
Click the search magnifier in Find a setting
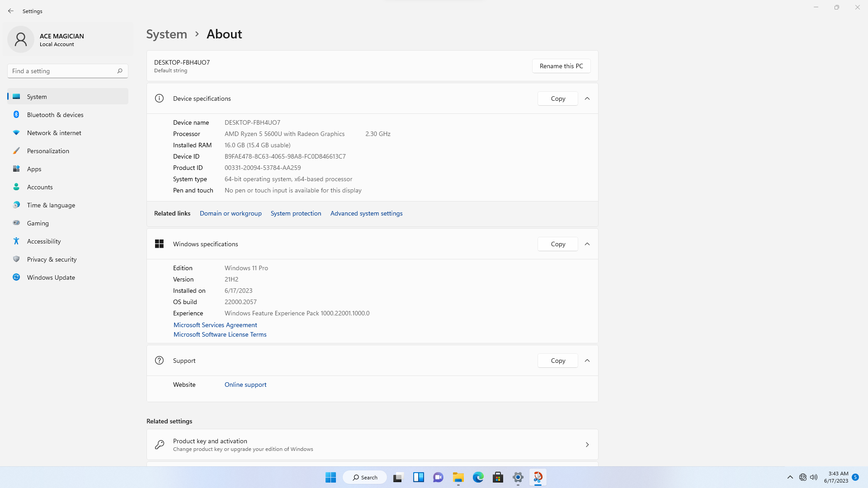[x=120, y=71]
